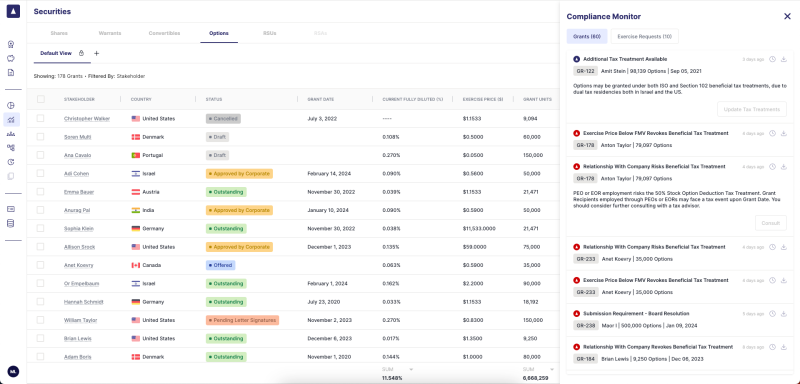The image size is (800, 384).
Task: Download the GR-184 Brian Lewis alert
Action: point(784,347)
